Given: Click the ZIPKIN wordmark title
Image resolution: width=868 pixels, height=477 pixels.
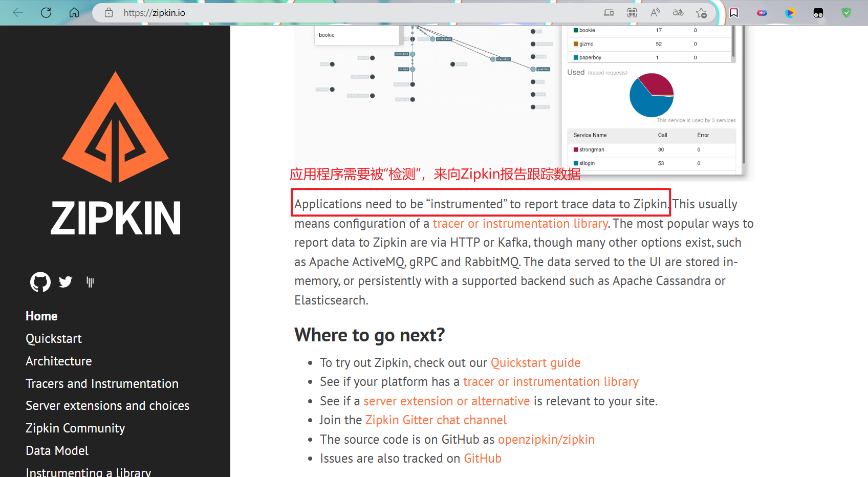Looking at the screenshot, I should click(116, 218).
